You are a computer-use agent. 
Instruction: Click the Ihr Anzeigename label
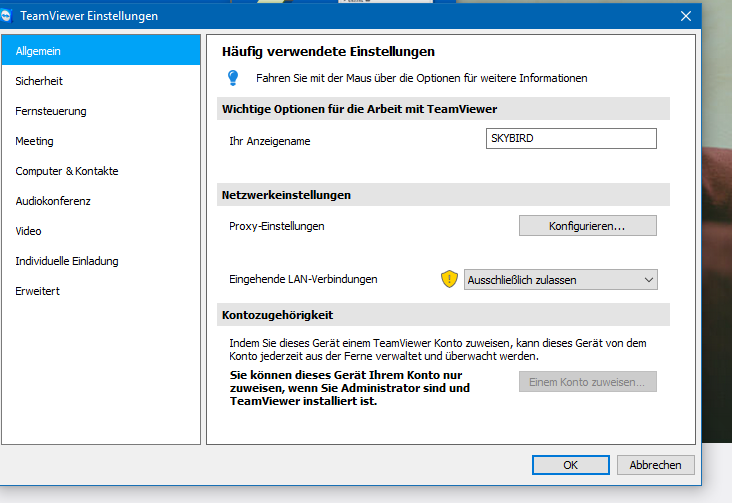[269, 141]
